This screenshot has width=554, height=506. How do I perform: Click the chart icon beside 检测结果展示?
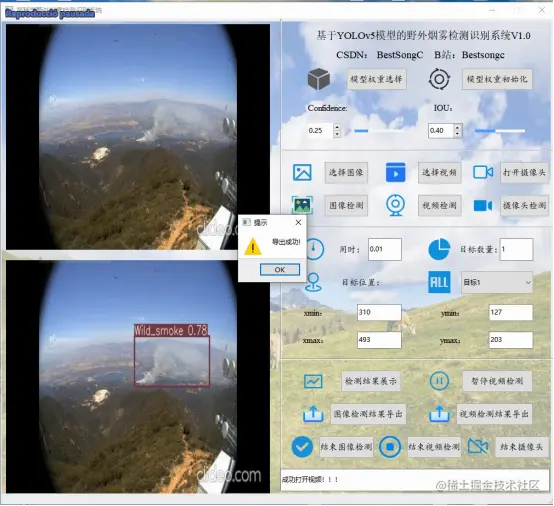pos(313,381)
